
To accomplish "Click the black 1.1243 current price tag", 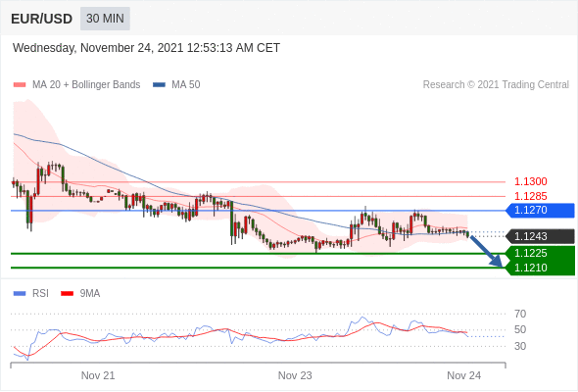I will 540,236.
